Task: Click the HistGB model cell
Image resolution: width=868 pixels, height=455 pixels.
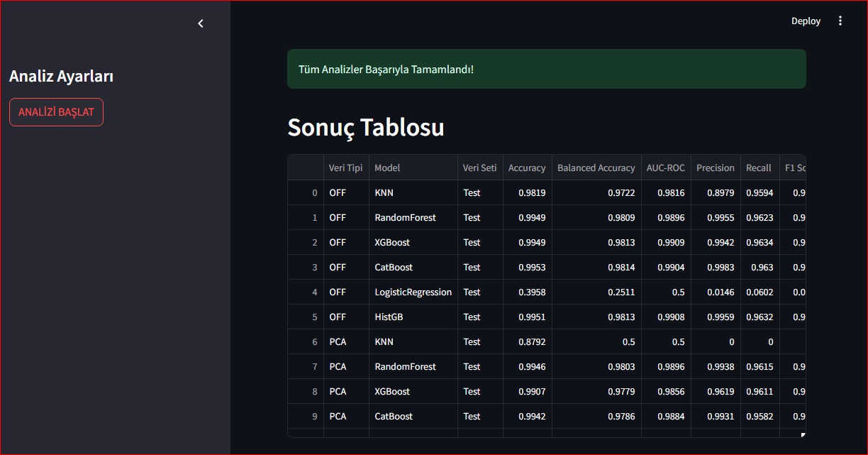Action: (389, 317)
